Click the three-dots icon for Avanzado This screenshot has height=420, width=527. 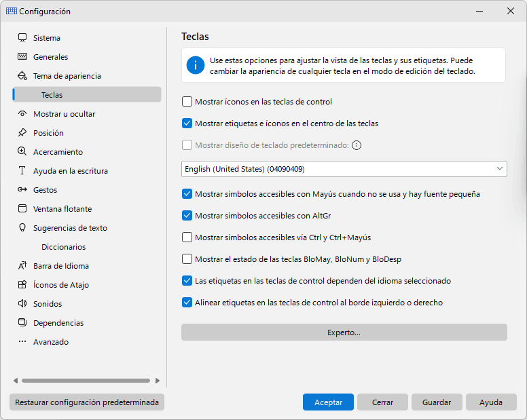pyautogui.click(x=22, y=341)
